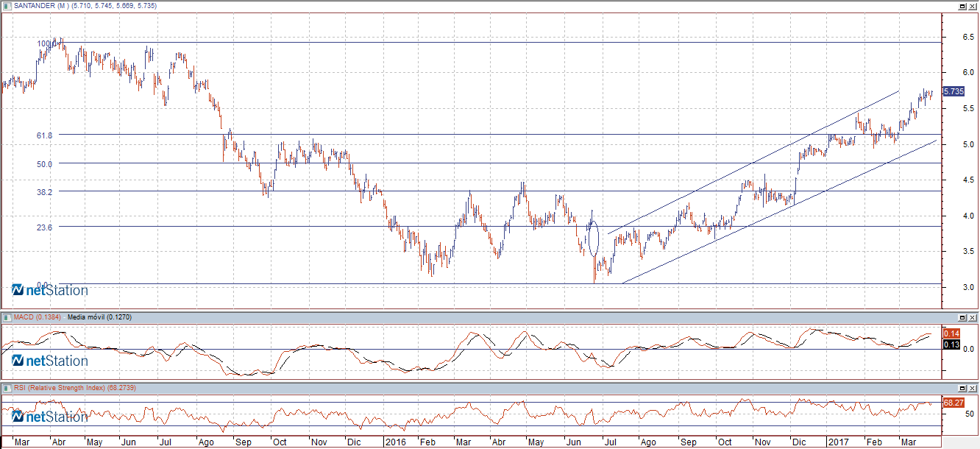Maximize the RSI indicator panel
This screenshot has width=980, height=449.
[962, 387]
